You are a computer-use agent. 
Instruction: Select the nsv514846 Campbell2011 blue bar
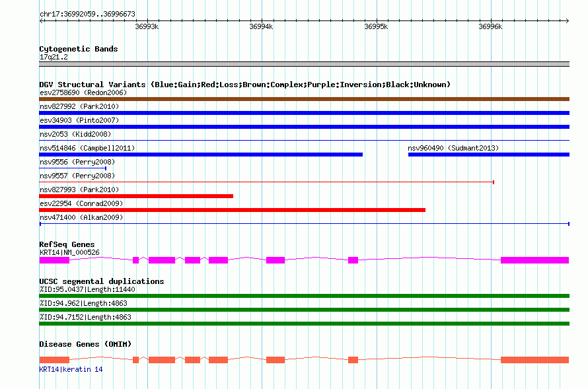click(201, 155)
